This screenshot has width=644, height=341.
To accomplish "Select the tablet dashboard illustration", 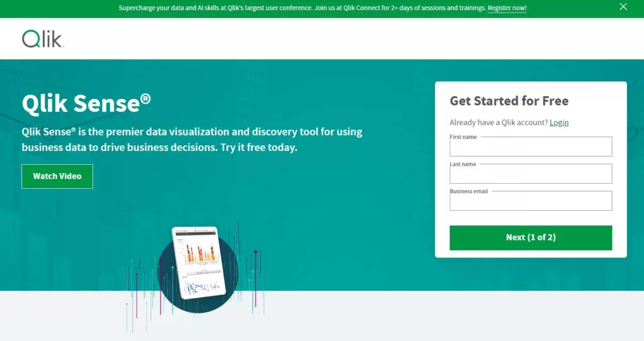I will pyautogui.click(x=199, y=263).
